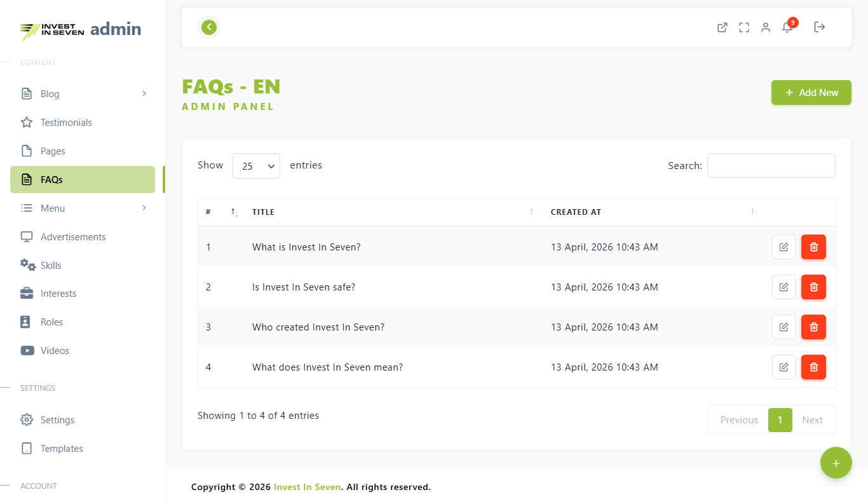Click the green sidebar collapse arrow
The width and height of the screenshot is (868, 504).
(209, 27)
